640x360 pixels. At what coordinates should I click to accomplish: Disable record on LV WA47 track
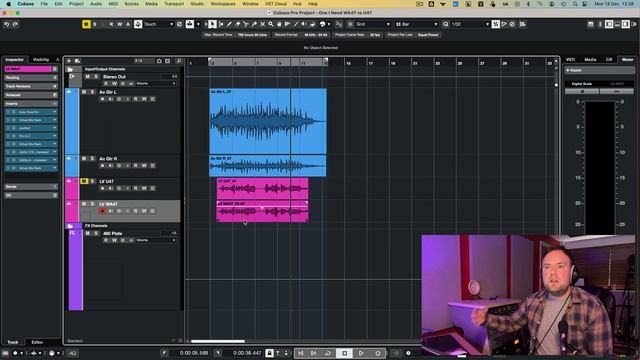point(102,211)
